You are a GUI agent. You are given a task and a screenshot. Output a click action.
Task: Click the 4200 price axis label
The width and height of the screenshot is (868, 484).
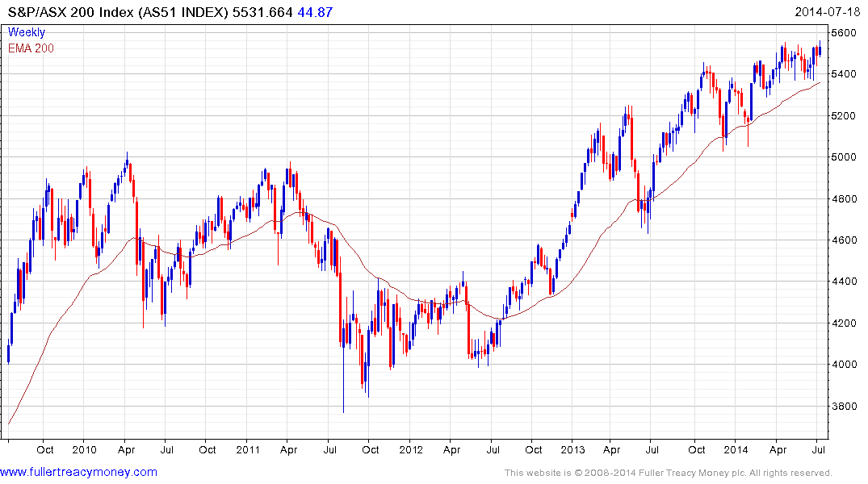click(x=844, y=323)
